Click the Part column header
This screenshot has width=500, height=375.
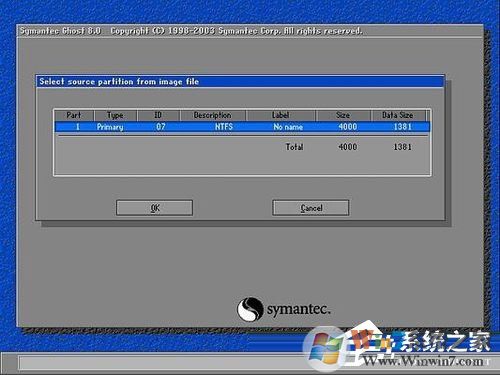click(x=74, y=115)
